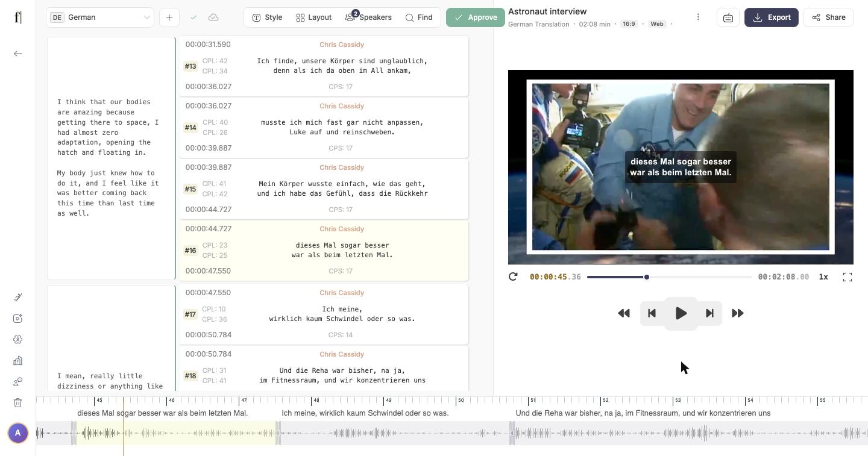
Task: Open the settings cog in sidebar
Action: coord(18,340)
